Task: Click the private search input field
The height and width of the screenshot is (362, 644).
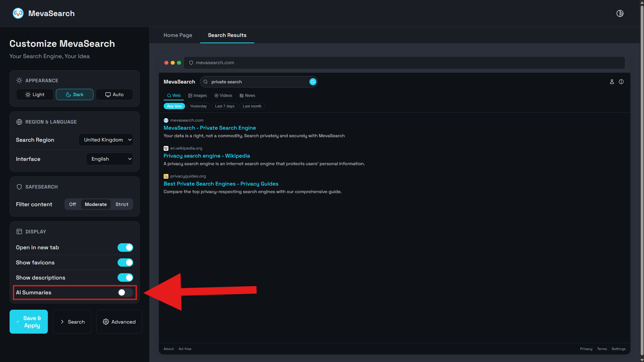Action: point(259,82)
